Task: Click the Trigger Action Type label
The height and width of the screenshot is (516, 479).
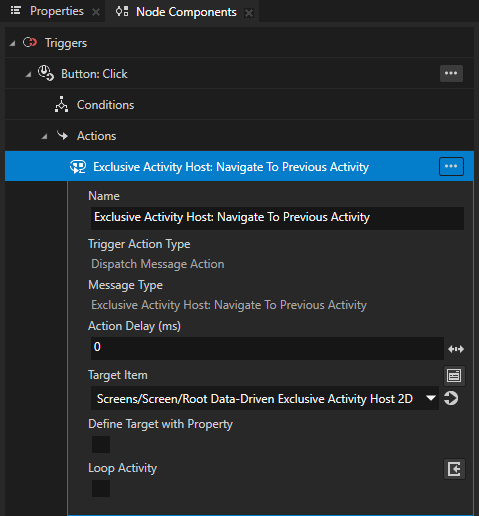Action: pos(139,244)
